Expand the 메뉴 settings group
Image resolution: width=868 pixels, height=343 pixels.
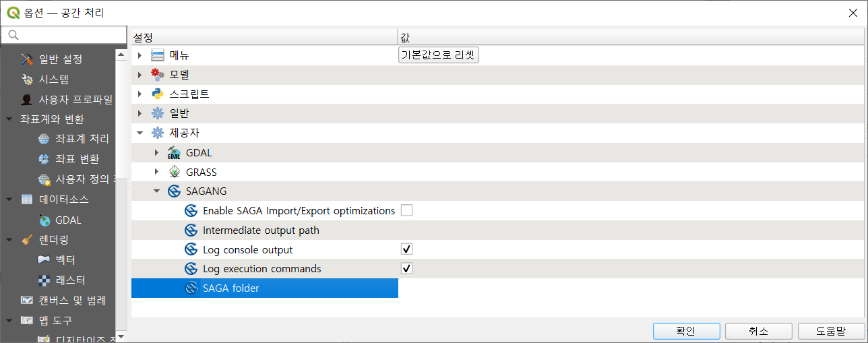(x=139, y=55)
